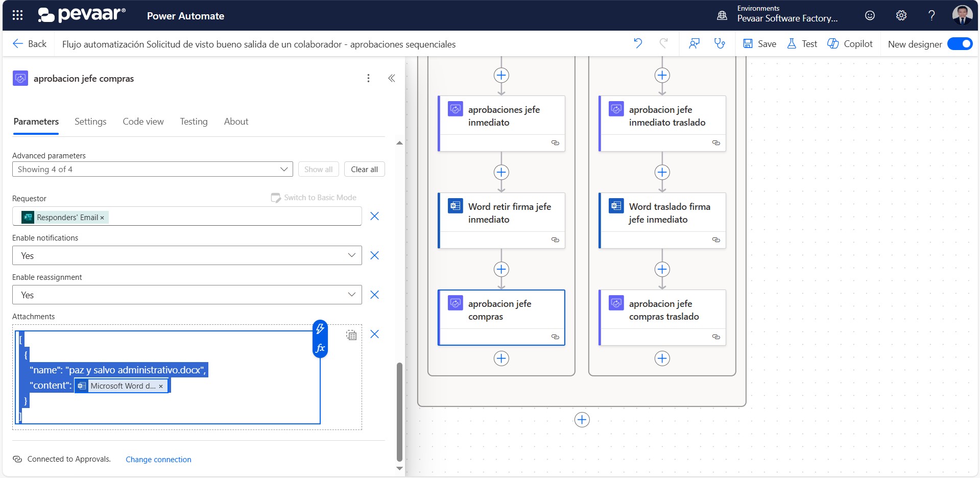The image size is (980, 478).
Task: Open the Help question mark icon
Action: pyautogui.click(x=931, y=15)
